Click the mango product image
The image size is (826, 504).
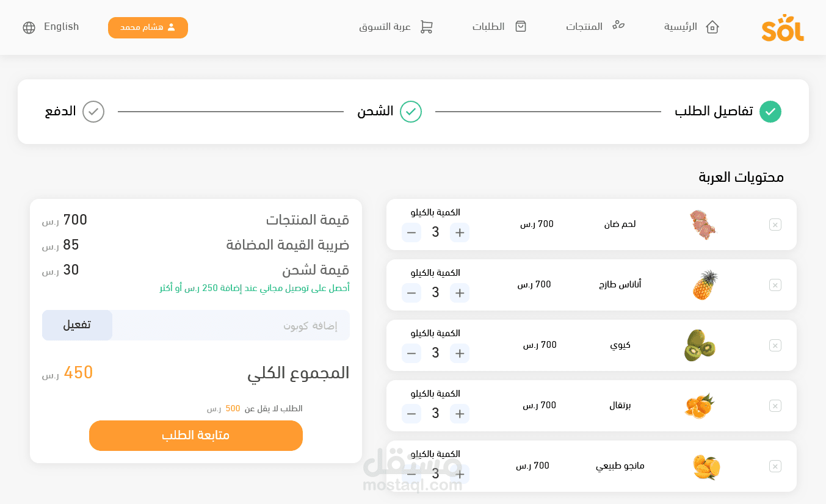pyautogui.click(x=707, y=467)
